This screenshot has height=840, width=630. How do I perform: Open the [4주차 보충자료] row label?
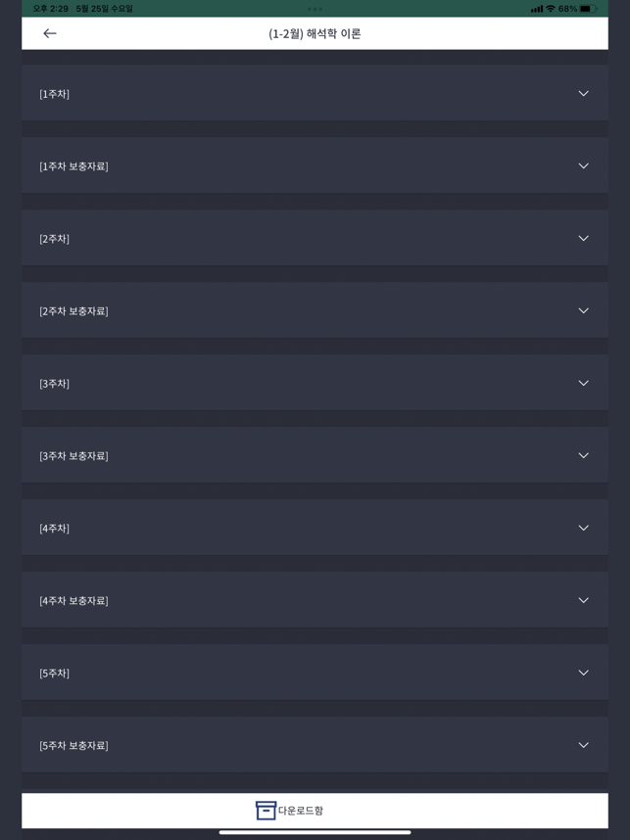74,600
